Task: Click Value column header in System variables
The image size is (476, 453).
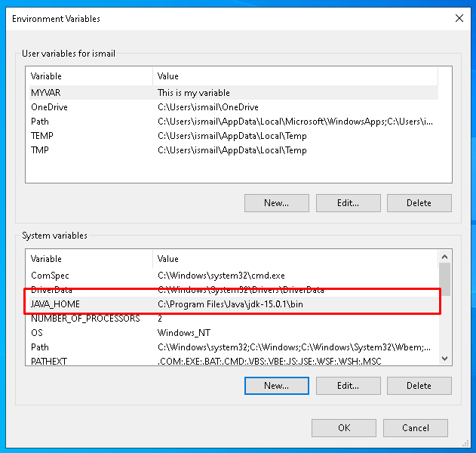Action: [296, 259]
